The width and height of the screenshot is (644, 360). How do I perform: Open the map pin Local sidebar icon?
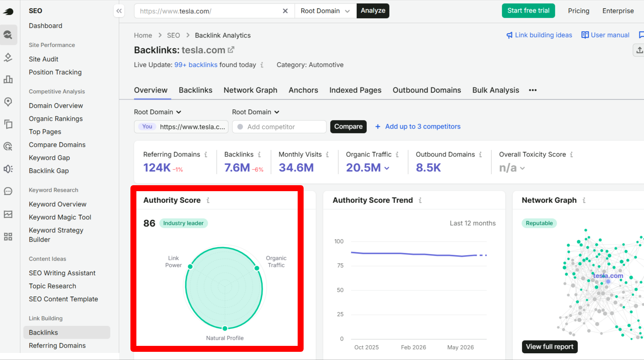pos(8,102)
